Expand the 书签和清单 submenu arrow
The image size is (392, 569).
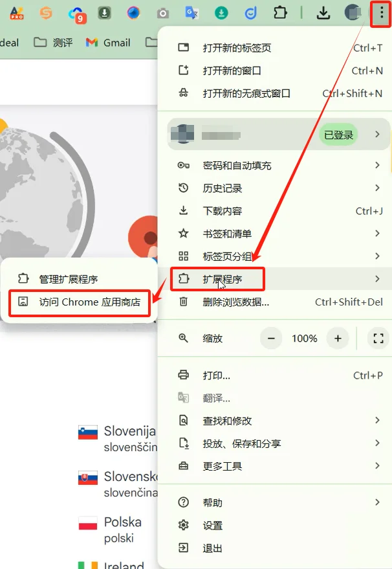(x=377, y=233)
